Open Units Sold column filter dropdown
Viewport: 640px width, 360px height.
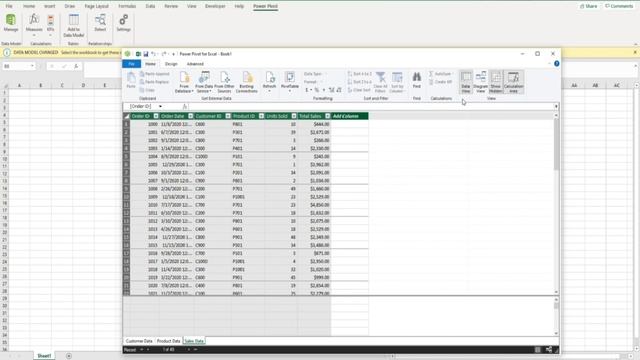pos(294,116)
